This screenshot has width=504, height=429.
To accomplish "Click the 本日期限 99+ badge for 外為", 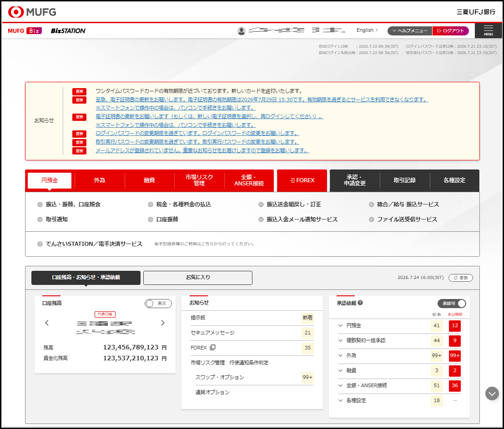I will click(454, 355).
